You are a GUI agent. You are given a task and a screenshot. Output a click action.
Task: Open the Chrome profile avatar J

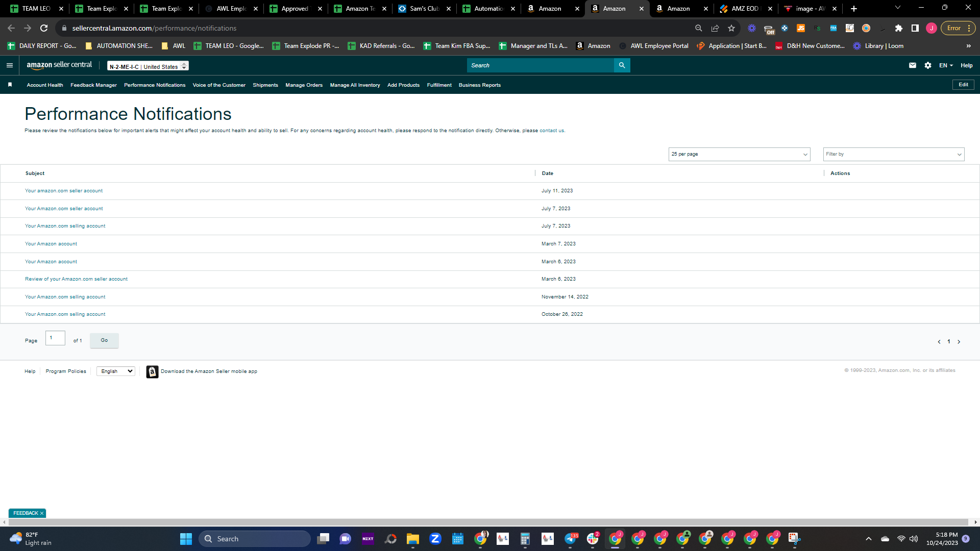932,28
